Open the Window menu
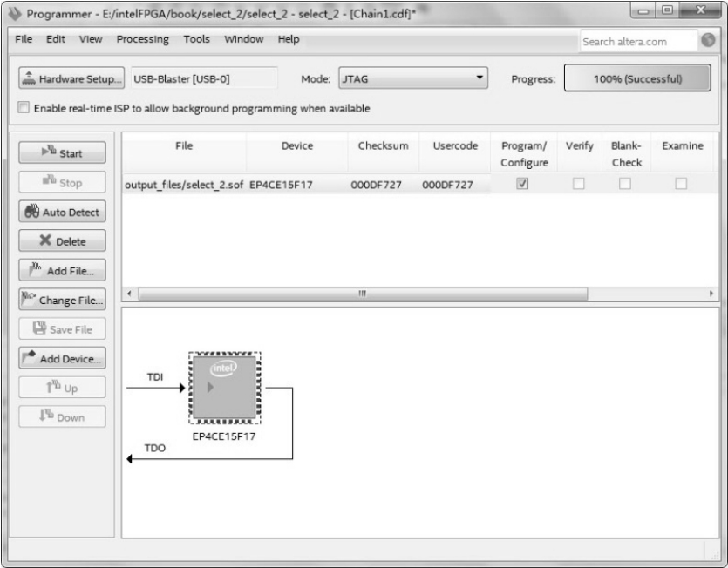This screenshot has width=728, height=568. (x=244, y=39)
